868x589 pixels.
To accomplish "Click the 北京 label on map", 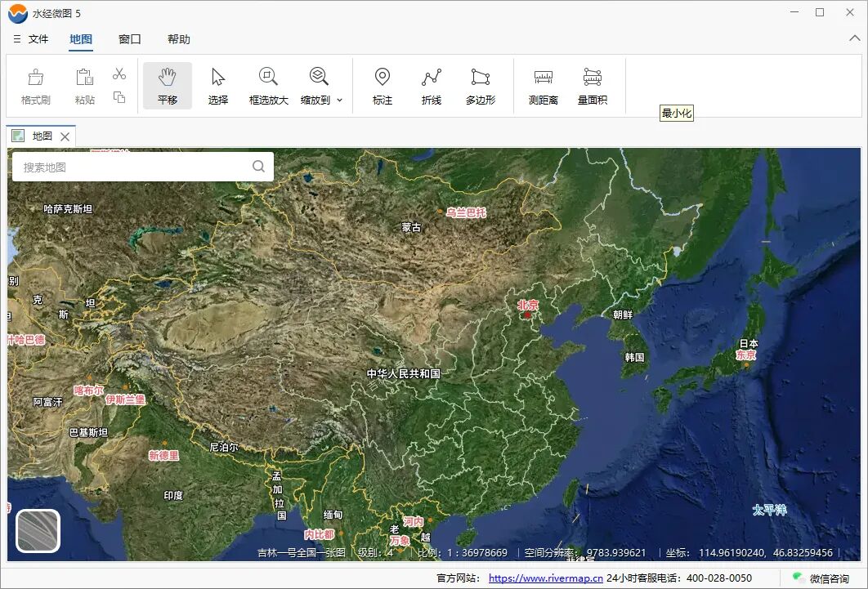I will pyautogui.click(x=528, y=305).
